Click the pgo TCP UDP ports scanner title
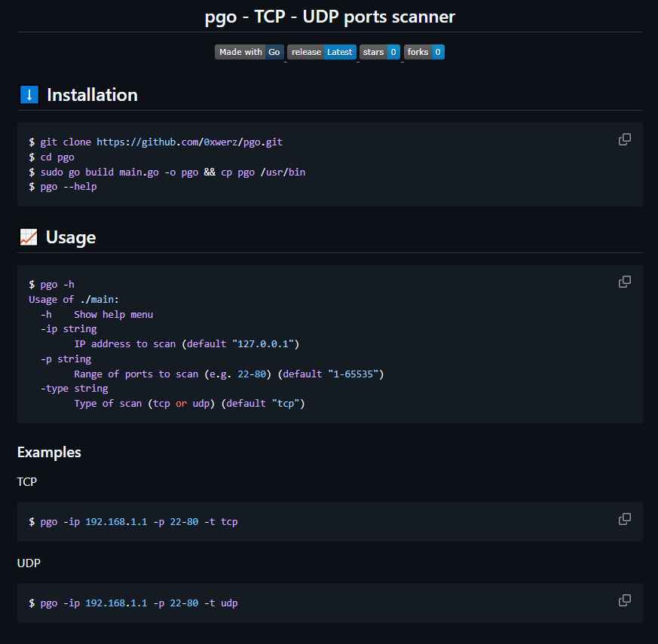 pos(330,17)
